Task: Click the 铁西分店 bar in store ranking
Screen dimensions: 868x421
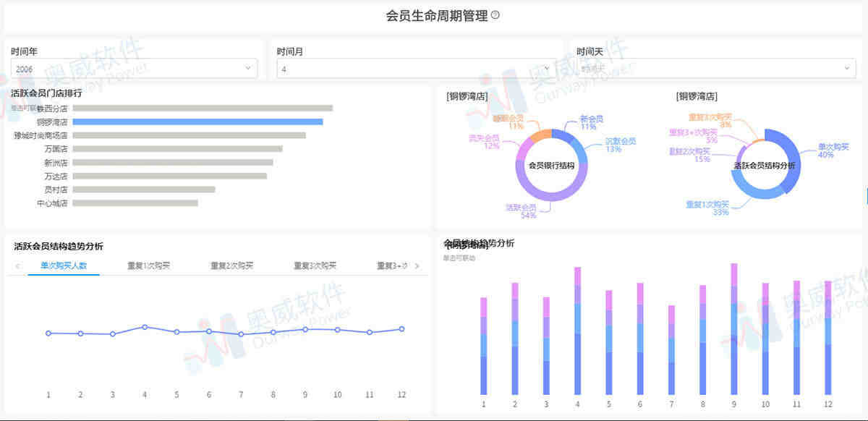Action: tap(203, 109)
